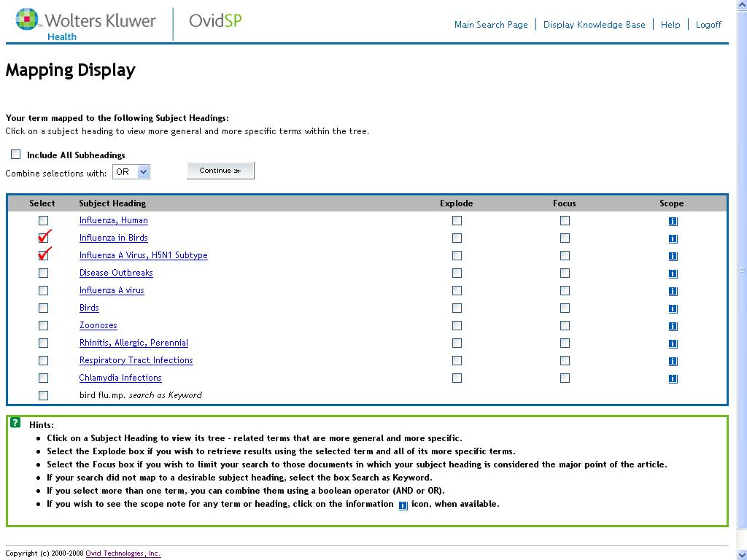
Task: Select the Disease Outbreaks checkbox
Action: 43,273
